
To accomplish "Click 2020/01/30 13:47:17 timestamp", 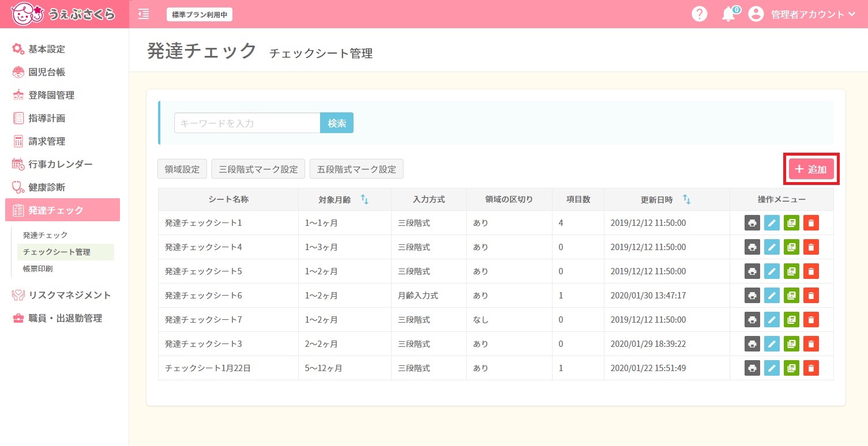I will click(x=648, y=296).
